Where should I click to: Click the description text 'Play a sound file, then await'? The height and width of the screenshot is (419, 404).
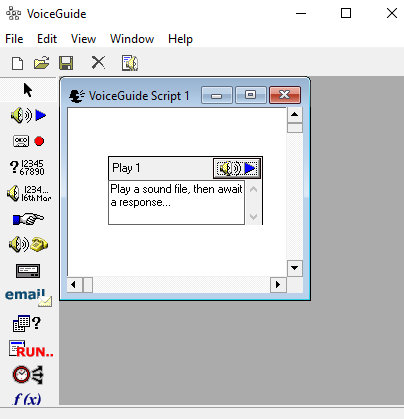tap(176, 189)
